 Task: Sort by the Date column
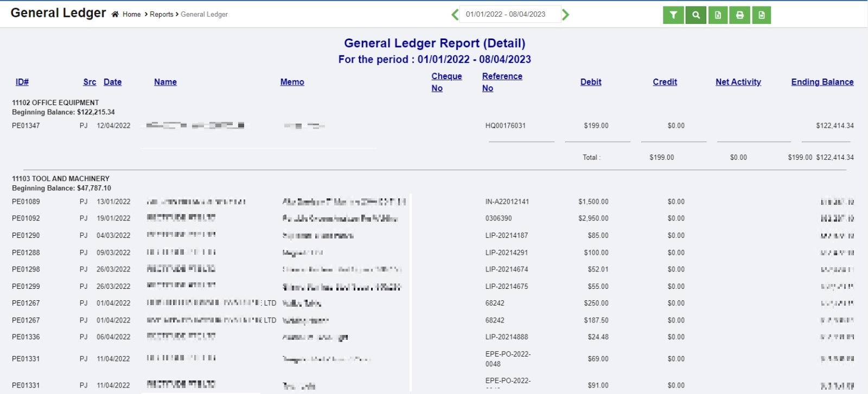coord(112,82)
